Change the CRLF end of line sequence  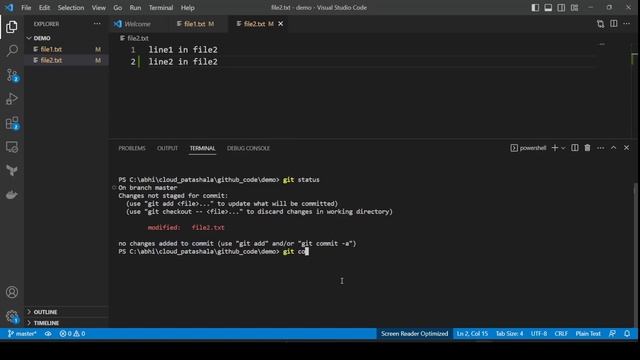pyautogui.click(x=561, y=333)
